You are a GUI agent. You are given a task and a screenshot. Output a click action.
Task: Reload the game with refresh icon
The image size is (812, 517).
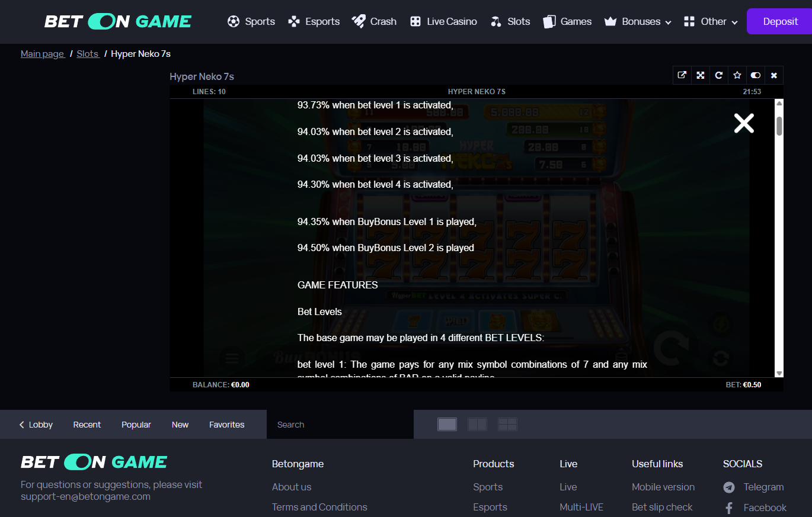click(719, 75)
